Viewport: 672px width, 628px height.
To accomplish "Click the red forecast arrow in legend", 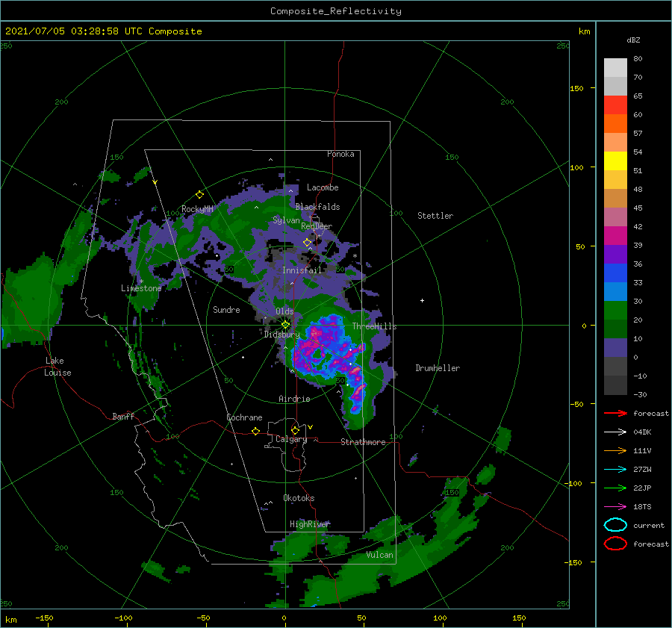I will pyautogui.click(x=615, y=413).
